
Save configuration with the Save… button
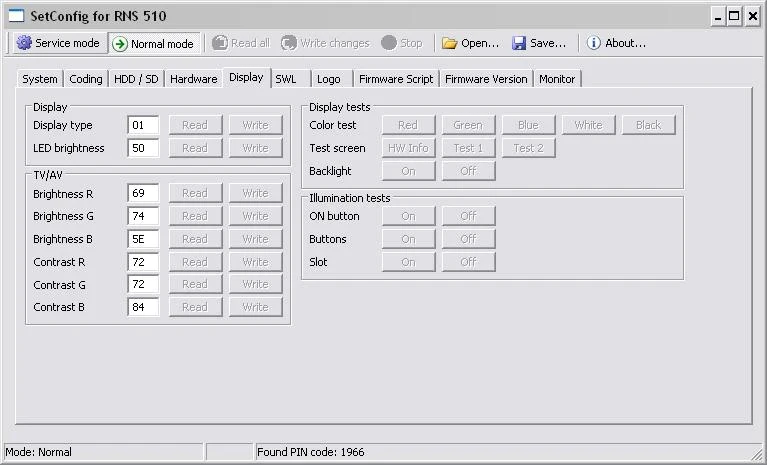[539, 43]
